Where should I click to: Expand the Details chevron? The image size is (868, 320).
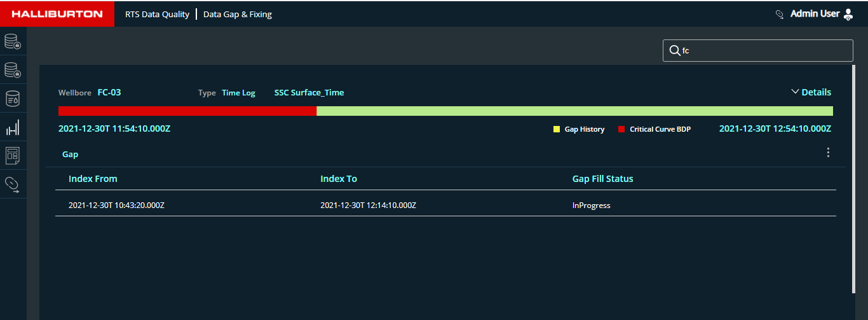click(795, 92)
